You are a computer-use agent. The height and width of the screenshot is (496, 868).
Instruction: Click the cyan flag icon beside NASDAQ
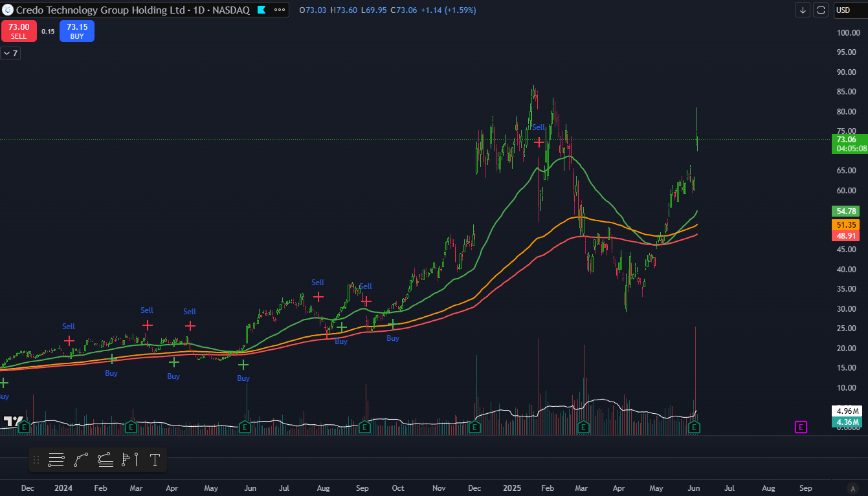(261, 10)
